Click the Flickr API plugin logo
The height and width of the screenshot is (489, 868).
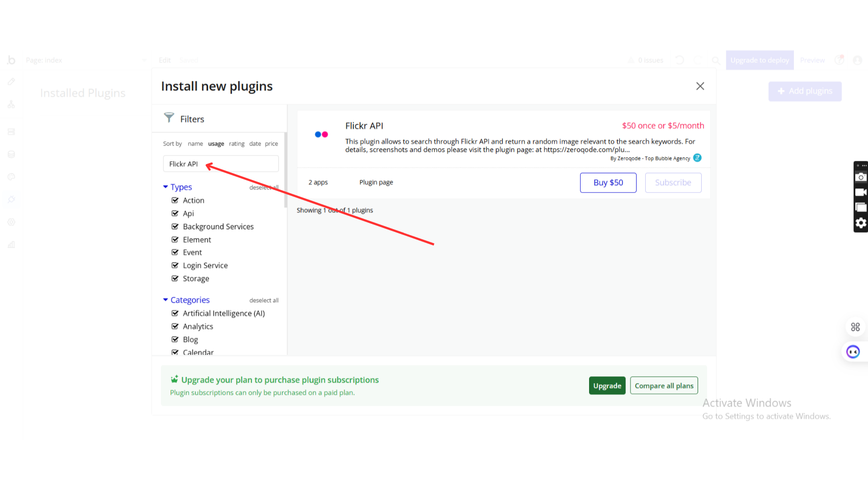(321, 134)
